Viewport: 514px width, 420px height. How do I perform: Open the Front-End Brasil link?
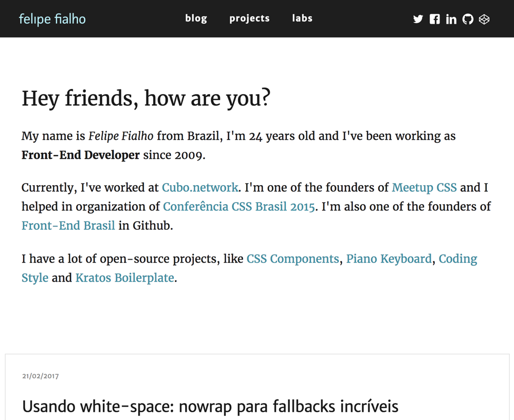(68, 226)
